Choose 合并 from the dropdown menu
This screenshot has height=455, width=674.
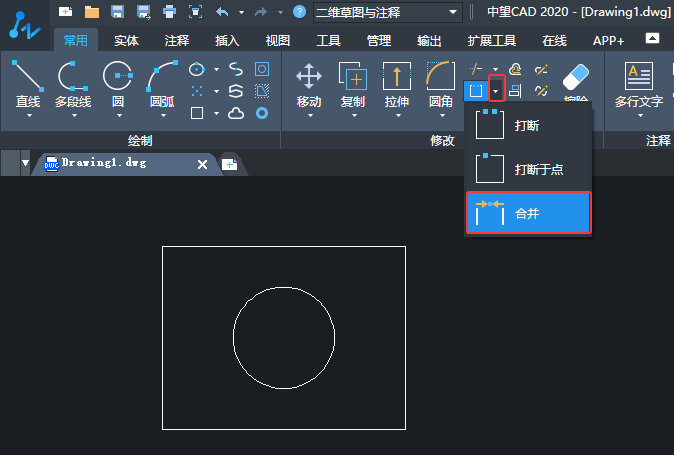[x=529, y=213]
